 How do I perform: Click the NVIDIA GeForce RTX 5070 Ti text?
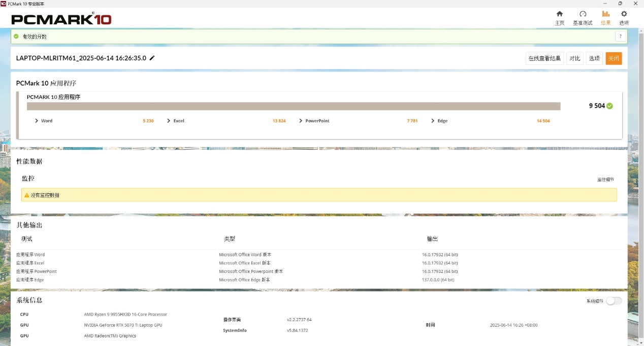pyautogui.click(x=123, y=325)
